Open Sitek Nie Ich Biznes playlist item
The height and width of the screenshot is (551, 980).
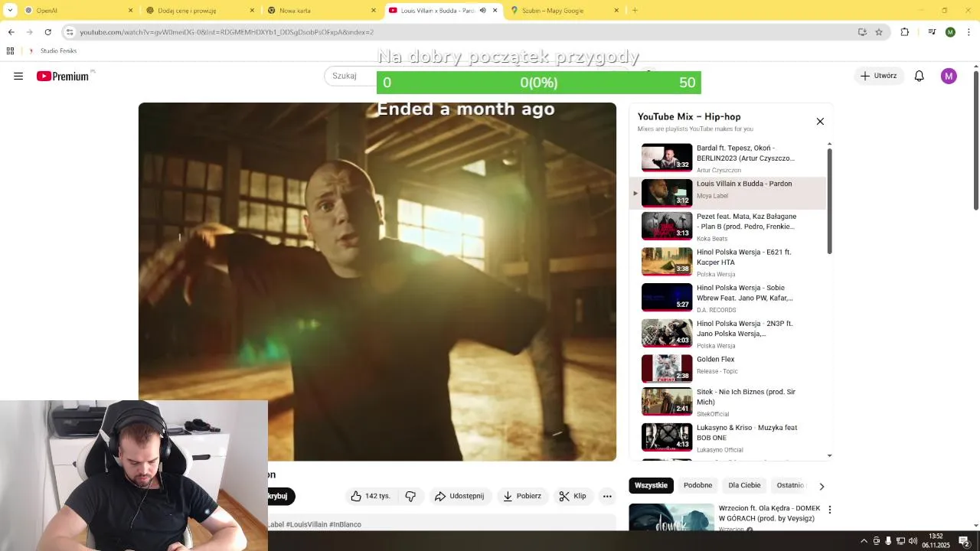727,402
